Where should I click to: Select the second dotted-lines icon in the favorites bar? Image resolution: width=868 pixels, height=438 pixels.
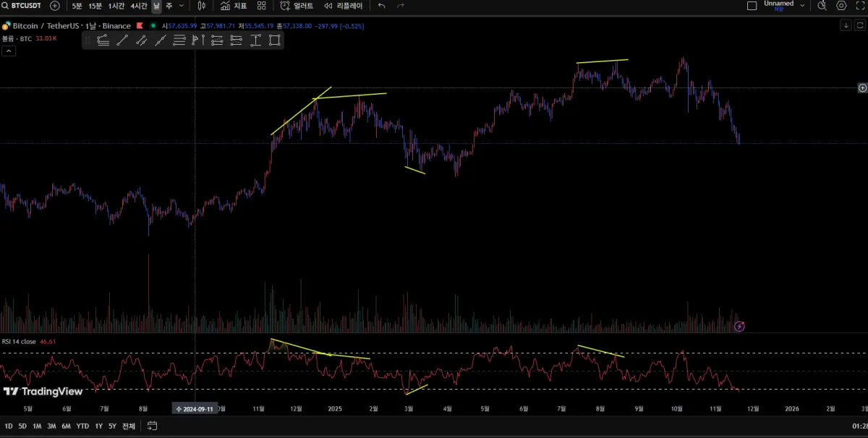point(236,40)
